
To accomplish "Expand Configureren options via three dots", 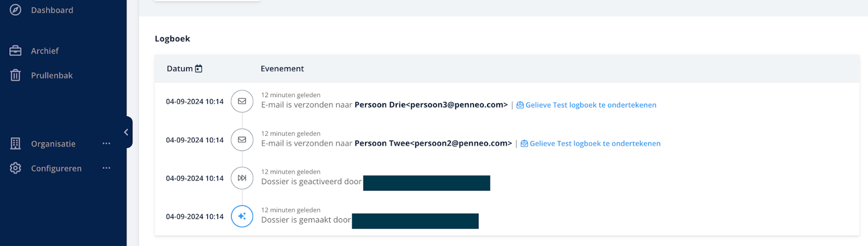I will coord(106,168).
